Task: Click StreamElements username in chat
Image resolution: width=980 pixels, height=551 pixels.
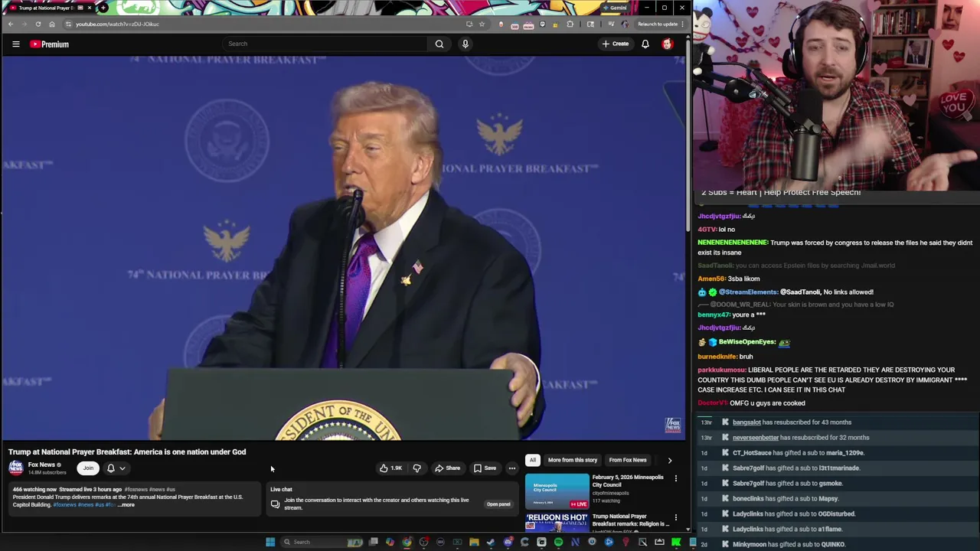Action: [748, 292]
